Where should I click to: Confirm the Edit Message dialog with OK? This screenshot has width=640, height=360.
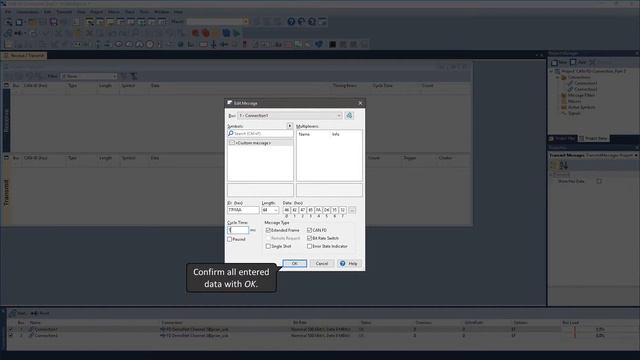[x=294, y=263]
